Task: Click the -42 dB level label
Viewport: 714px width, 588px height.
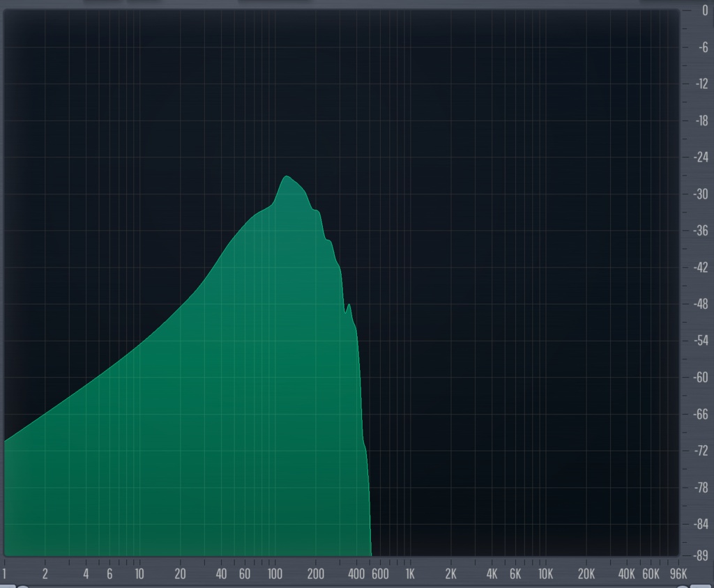Action: tap(701, 267)
